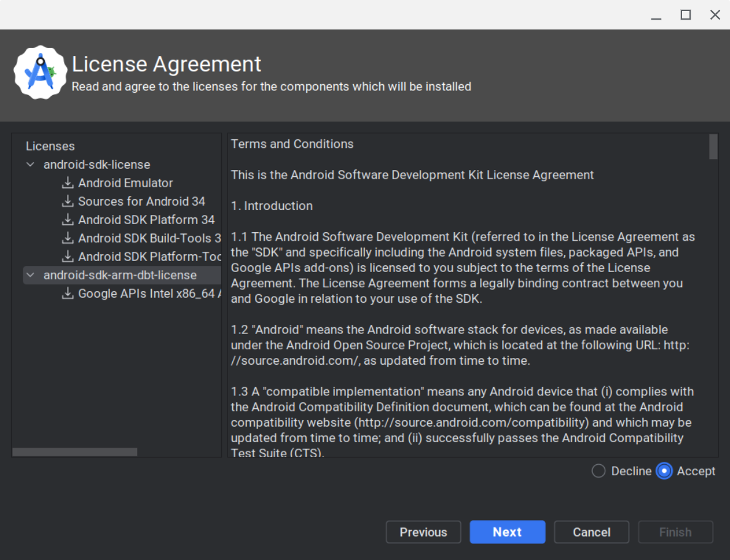Click the Terms and Conditions vertical scrollbar thumb
Image resolution: width=730 pixels, height=560 pixels.
[x=713, y=147]
